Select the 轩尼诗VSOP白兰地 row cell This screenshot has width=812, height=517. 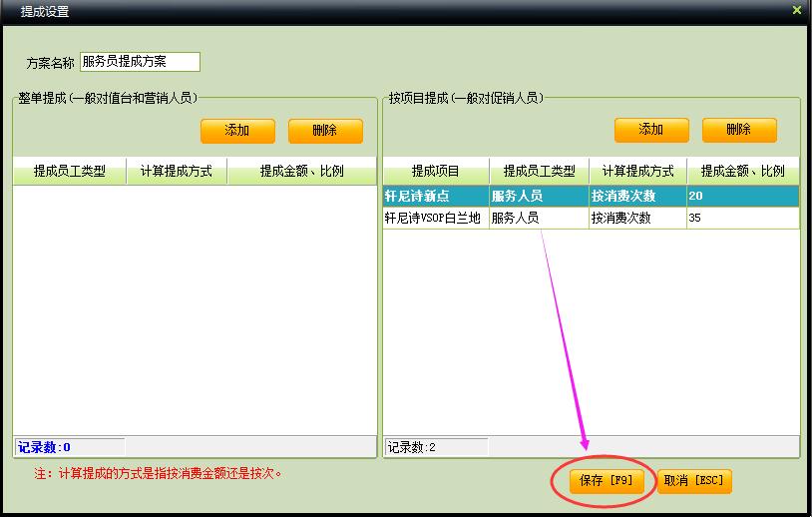pyautogui.click(x=436, y=219)
